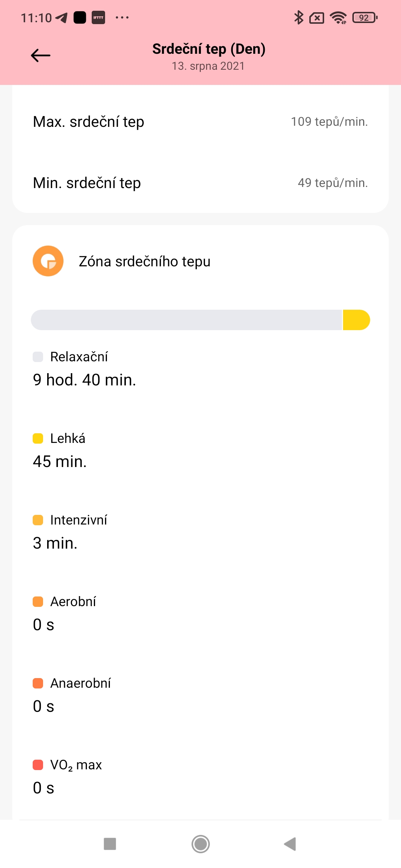This screenshot has height=868, width=401.
Task: Tap the Bluetooth status icon
Action: click(299, 17)
